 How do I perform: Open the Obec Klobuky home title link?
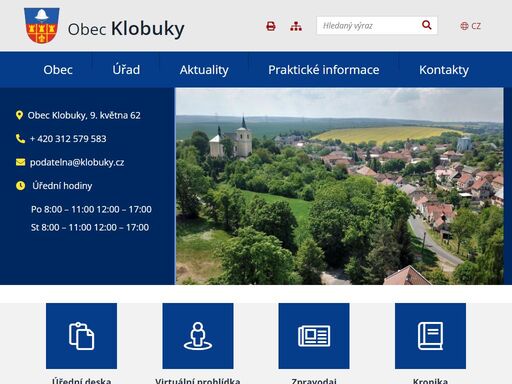point(126,29)
